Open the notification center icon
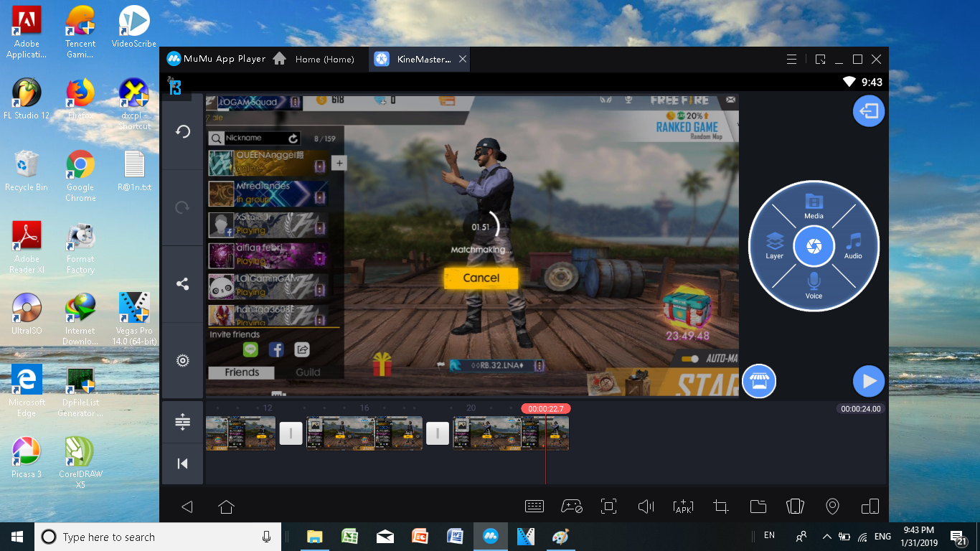This screenshot has width=980, height=551. pyautogui.click(x=958, y=536)
